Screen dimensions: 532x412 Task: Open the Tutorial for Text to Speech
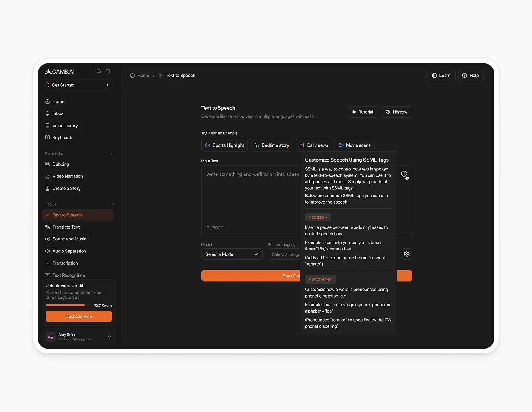coord(362,112)
